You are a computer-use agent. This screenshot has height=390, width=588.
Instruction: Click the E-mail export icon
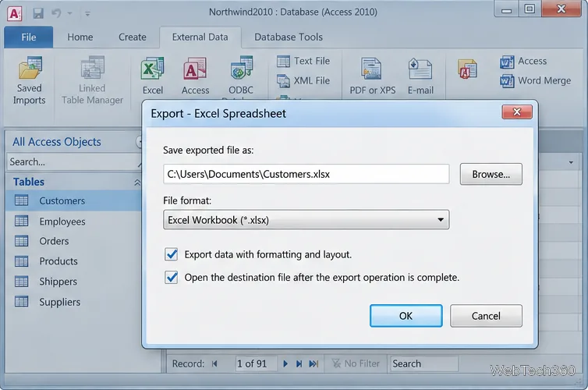(x=420, y=76)
